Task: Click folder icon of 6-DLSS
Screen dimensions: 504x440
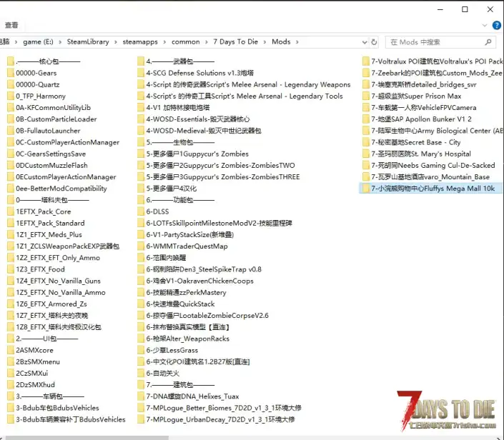Action: [x=141, y=211]
